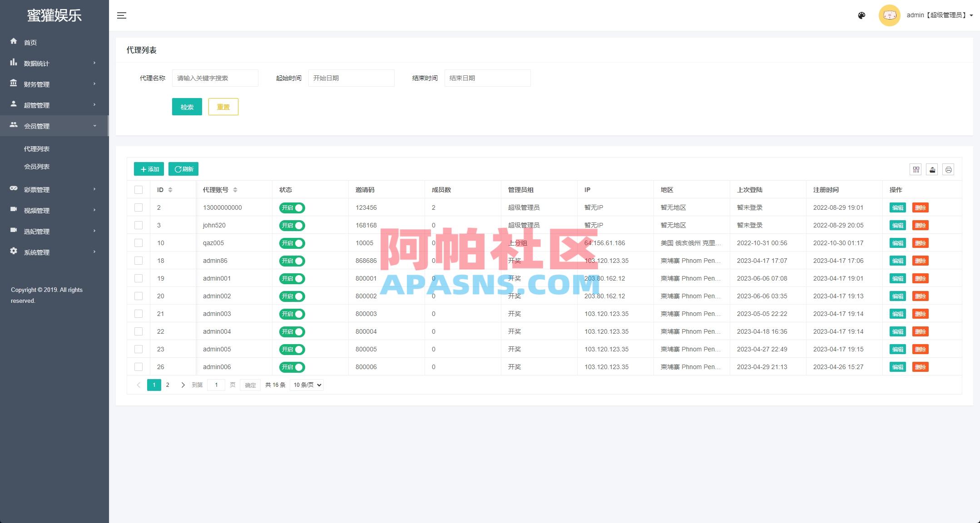Click the 添加 add button with plus icon

[148, 169]
